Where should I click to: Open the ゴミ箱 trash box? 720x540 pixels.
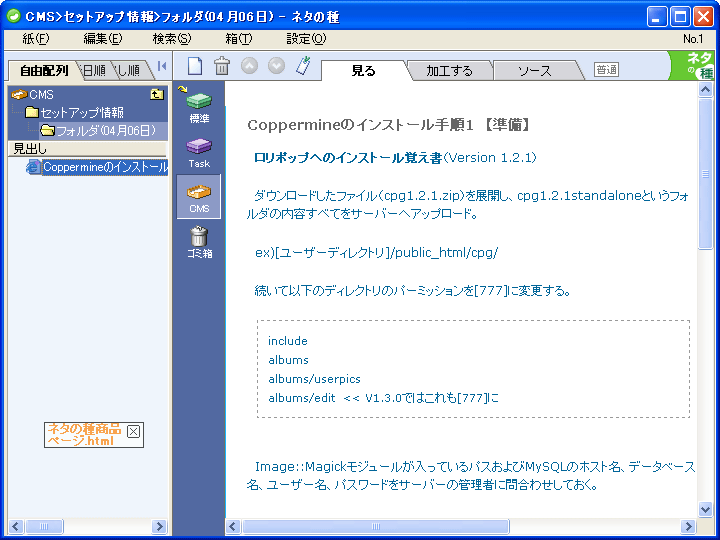pyautogui.click(x=199, y=242)
